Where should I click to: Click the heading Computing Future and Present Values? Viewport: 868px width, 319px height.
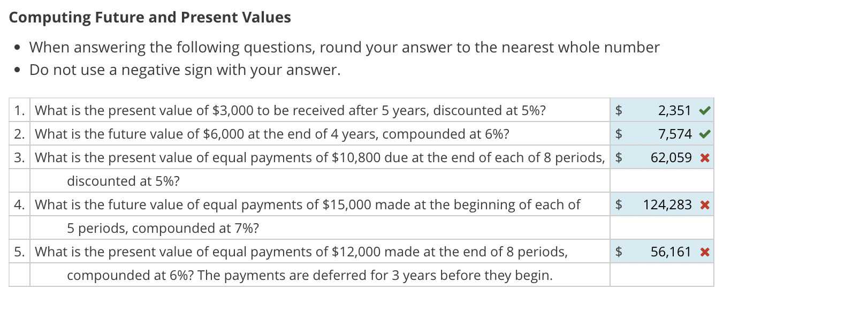pyautogui.click(x=151, y=17)
